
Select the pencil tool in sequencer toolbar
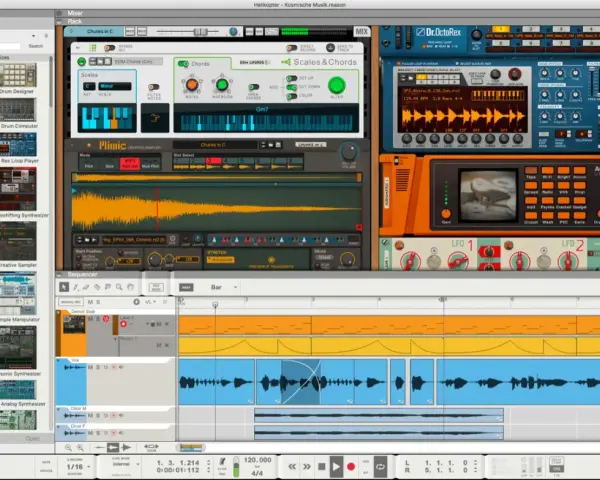75,287
